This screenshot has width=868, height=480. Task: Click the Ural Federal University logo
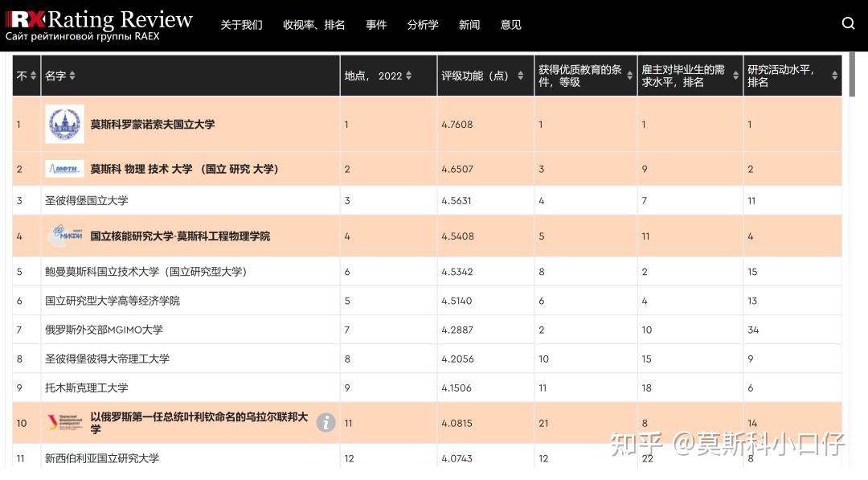65,422
